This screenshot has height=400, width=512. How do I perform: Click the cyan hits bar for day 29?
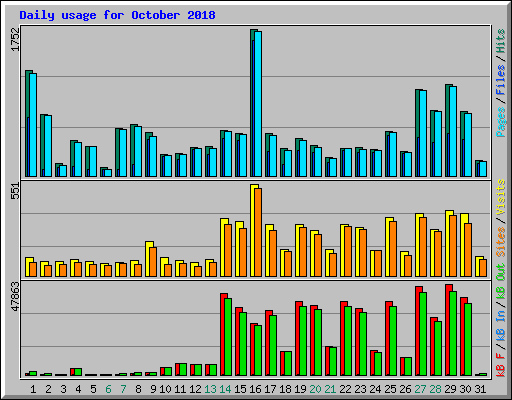453,131
